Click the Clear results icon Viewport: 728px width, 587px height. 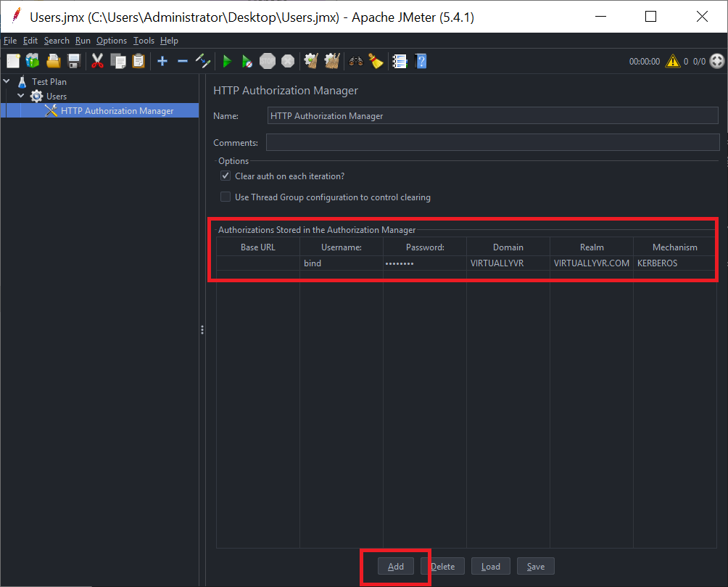coord(311,61)
